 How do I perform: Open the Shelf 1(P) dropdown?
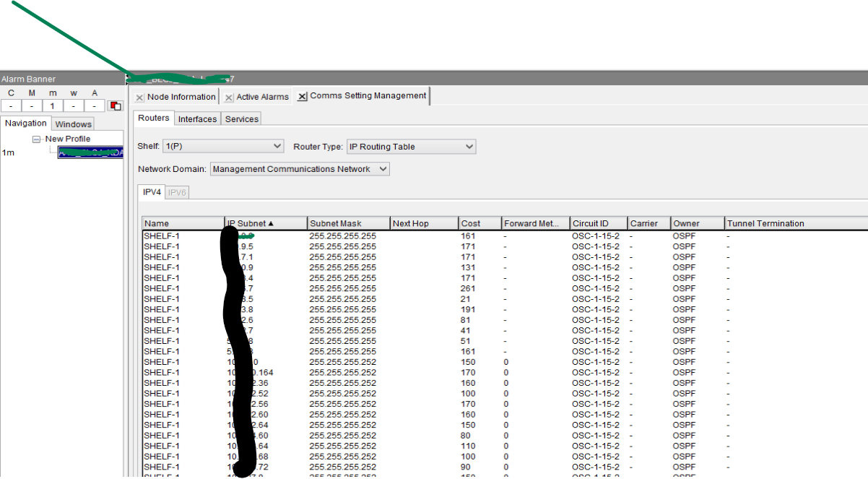pos(222,147)
